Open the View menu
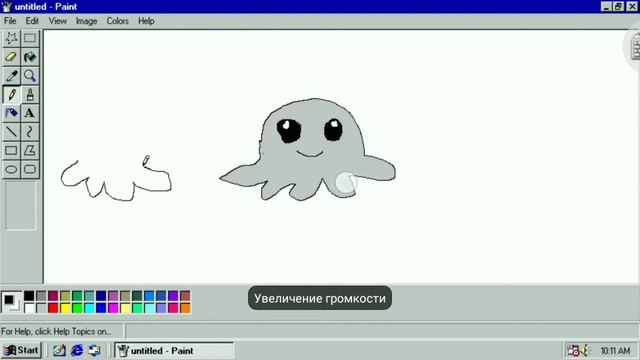This screenshot has height=360, width=640. point(58,21)
